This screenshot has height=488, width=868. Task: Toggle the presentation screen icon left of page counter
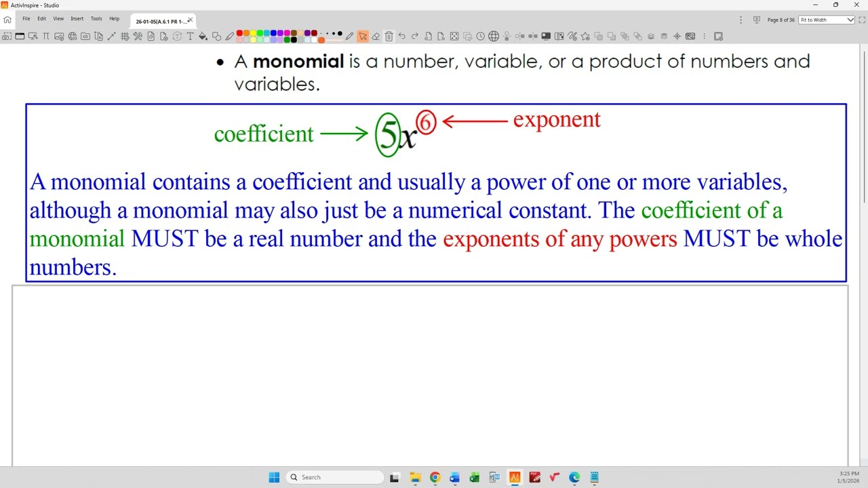point(757,20)
